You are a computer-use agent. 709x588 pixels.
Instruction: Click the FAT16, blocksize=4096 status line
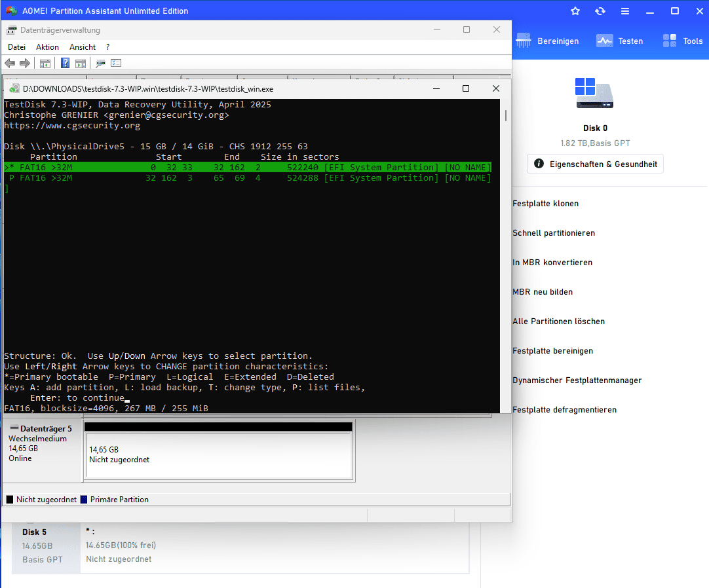(x=105, y=408)
